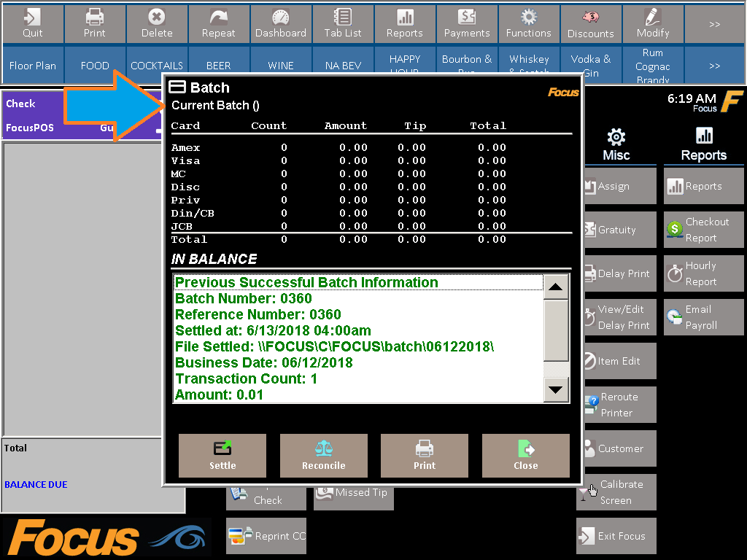
Task: Open the Vodka & Gin category
Action: tap(591, 65)
